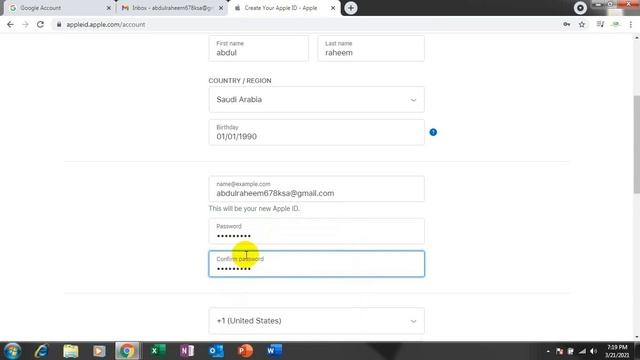Open a new tab with the plus button
This screenshot has height=360, width=640.
point(351,8)
